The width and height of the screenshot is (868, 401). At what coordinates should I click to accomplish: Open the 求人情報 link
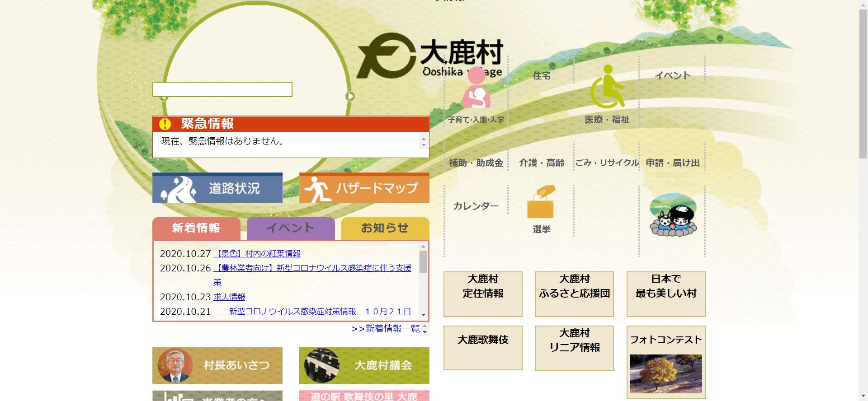point(229,297)
